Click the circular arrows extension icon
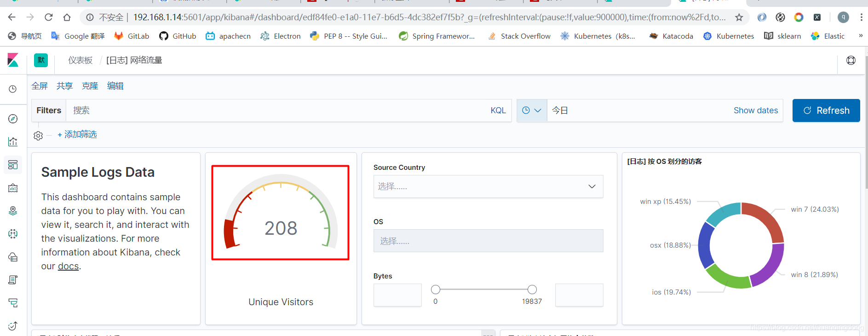 point(780,17)
